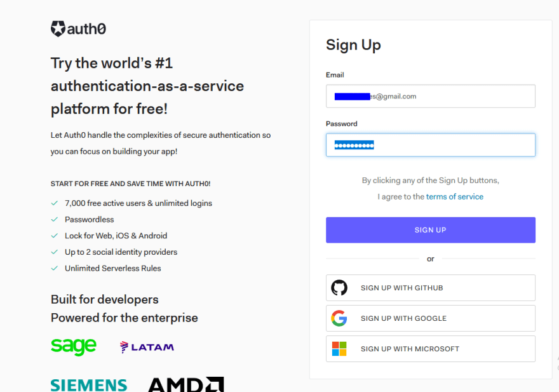Click the GitHub octocat icon
Viewport: 559px width, 392px height.
click(x=339, y=288)
